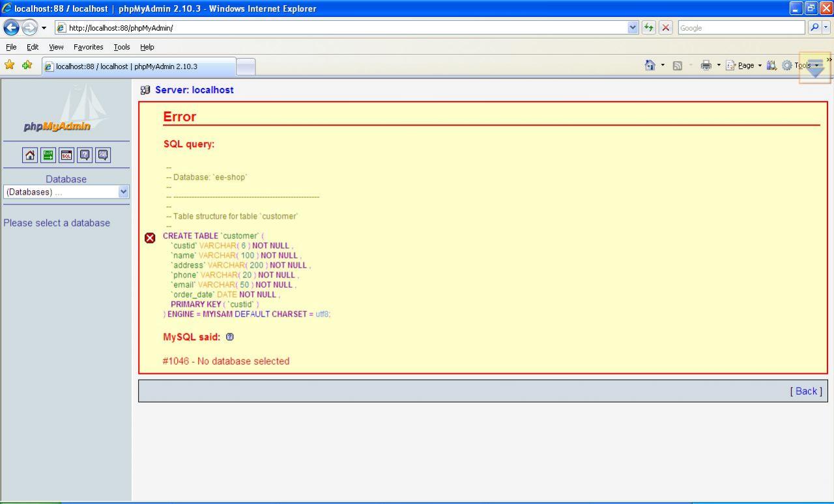Expand the Print options dropdown arrow
Screen dimensions: 834x504
pos(719,65)
